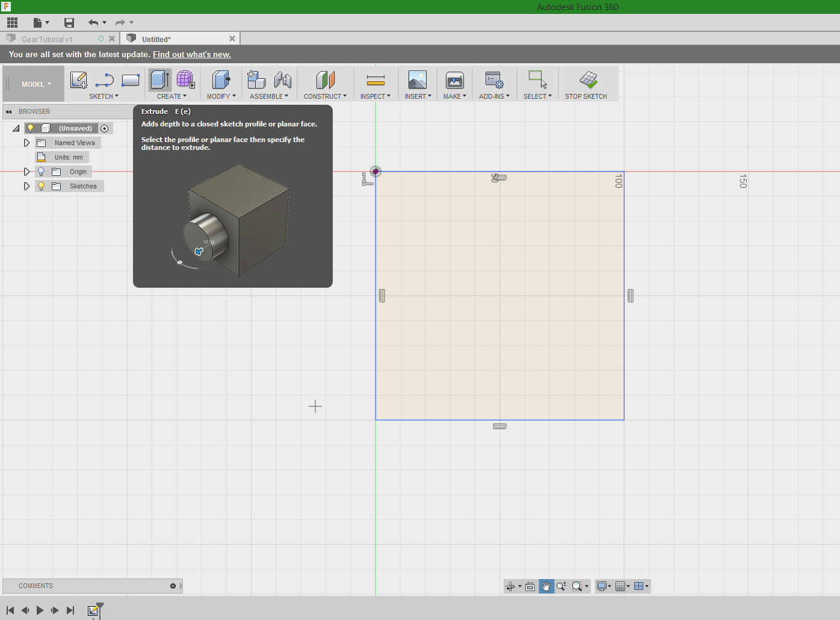Screen dimensions: 840x620
Task: Click the Stop Sketch button icon
Action: pyautogui.click(x=587, y=80)
